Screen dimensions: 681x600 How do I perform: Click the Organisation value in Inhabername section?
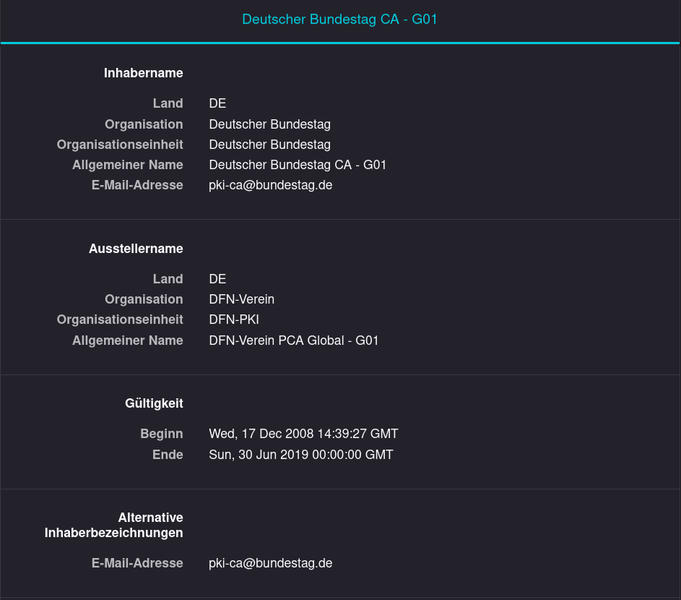coord(269,125)
